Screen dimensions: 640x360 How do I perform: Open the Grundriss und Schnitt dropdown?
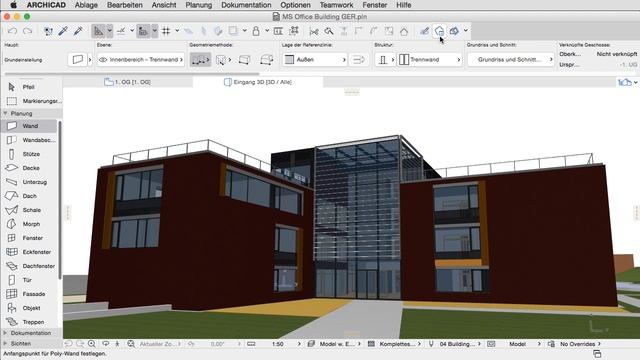(x=511, y=60)
